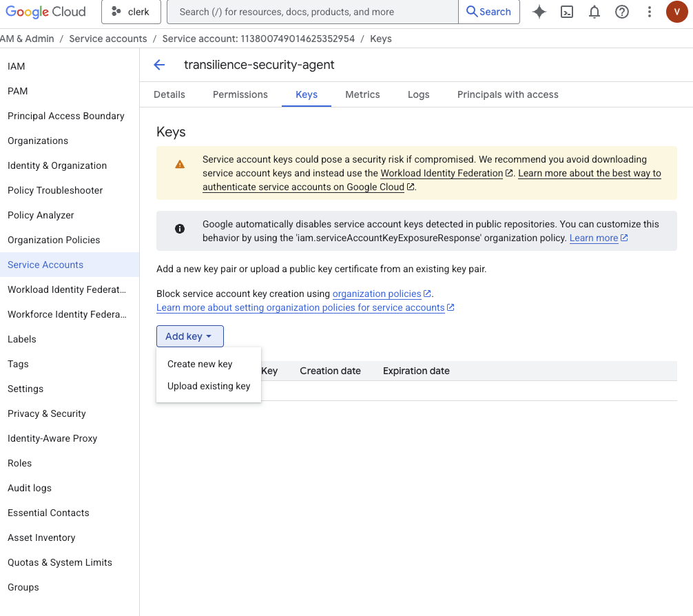Choose Upload existing key from menu
This screenshot has height=616, width=693.
[x=209, y=386]
